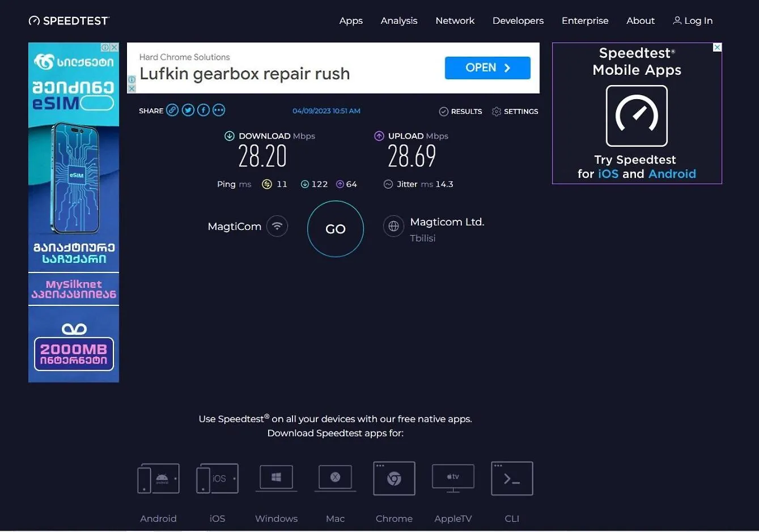This screenshot has width=759, height=532.
Task: Click the Log In link
Action: 698,20
